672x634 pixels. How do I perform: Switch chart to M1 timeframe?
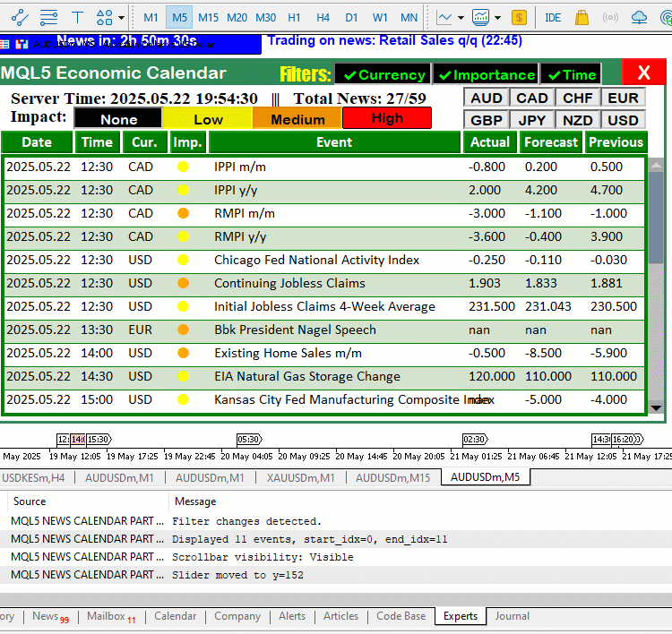(x=151, y=18)
